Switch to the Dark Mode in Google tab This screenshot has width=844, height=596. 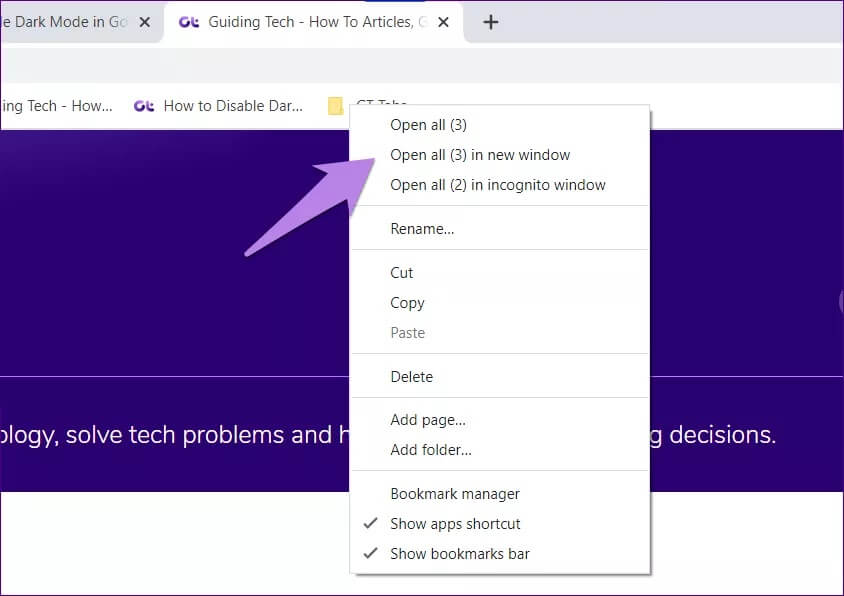81,22
